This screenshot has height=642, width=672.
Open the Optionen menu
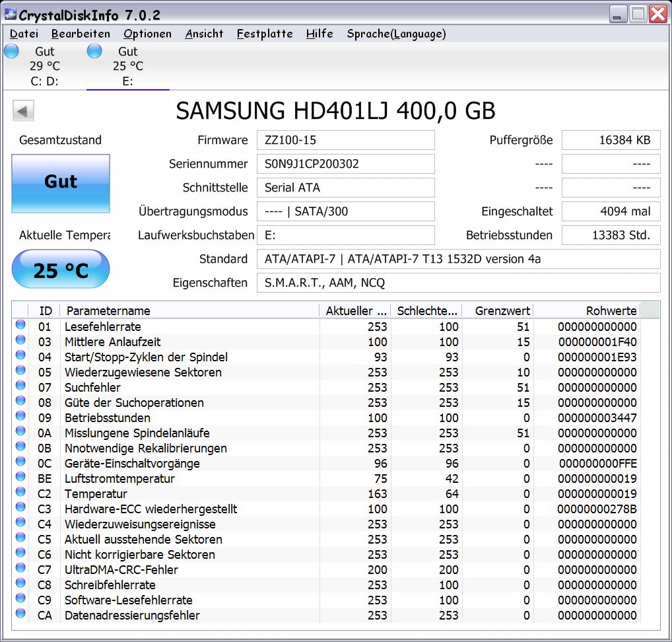pyautogui.click(x=147, y=34)
